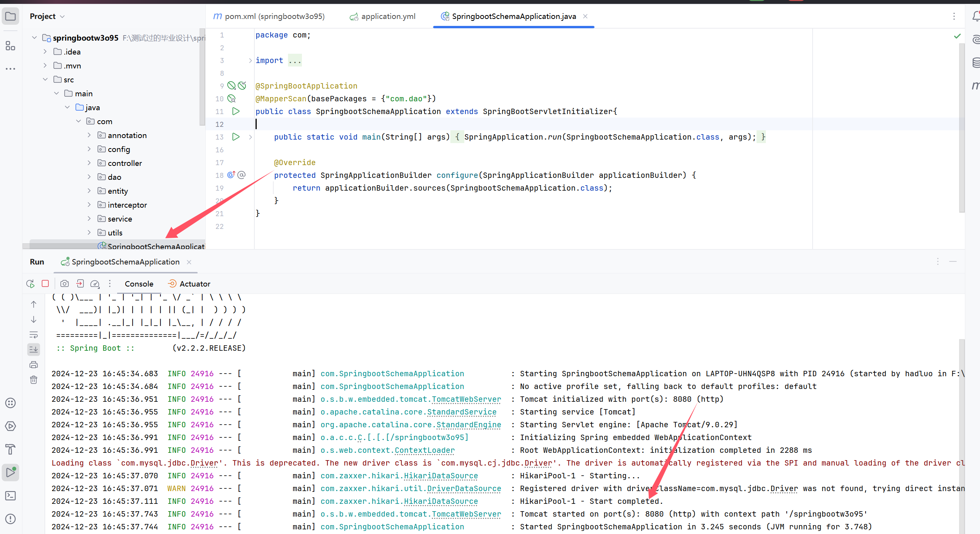Screen dimensions: 980x534
Task: Click the ContextLoader class link
Action: click(424, 450)
